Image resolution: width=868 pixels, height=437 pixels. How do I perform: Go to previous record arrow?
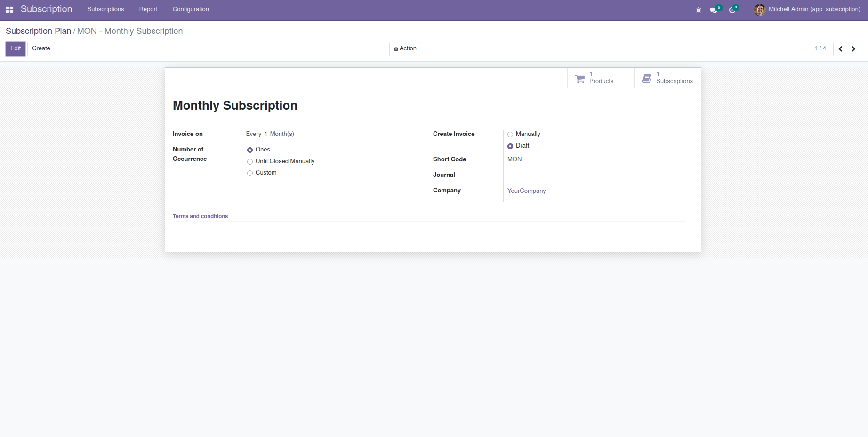[x=840, y=49]
